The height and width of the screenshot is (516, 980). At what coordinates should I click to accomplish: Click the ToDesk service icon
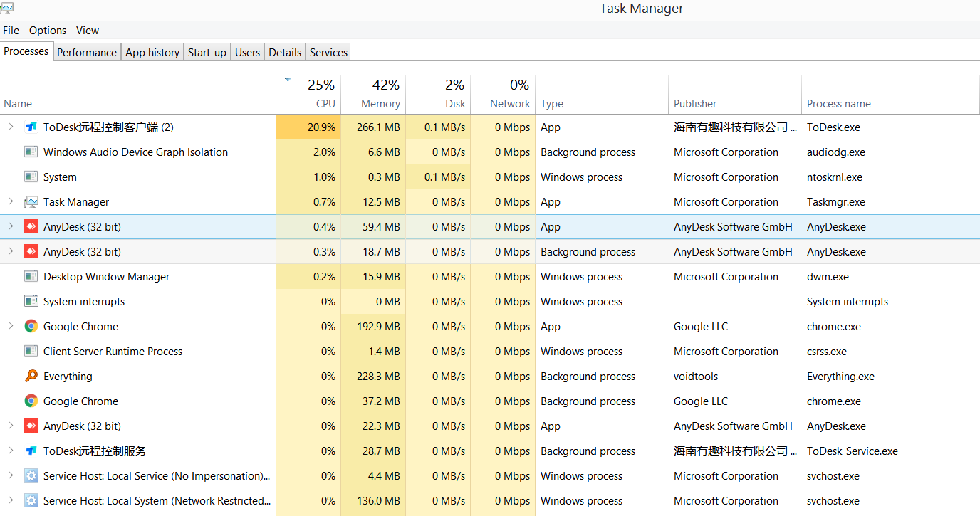coord(31,451)
